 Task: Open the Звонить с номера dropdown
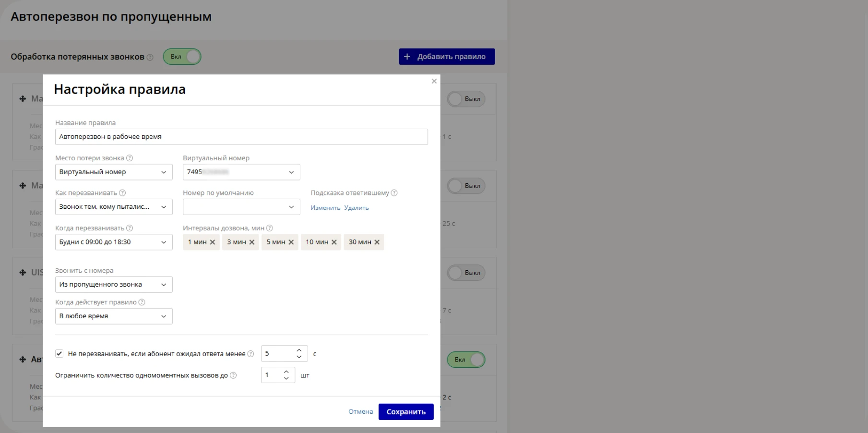pos(114,285)
